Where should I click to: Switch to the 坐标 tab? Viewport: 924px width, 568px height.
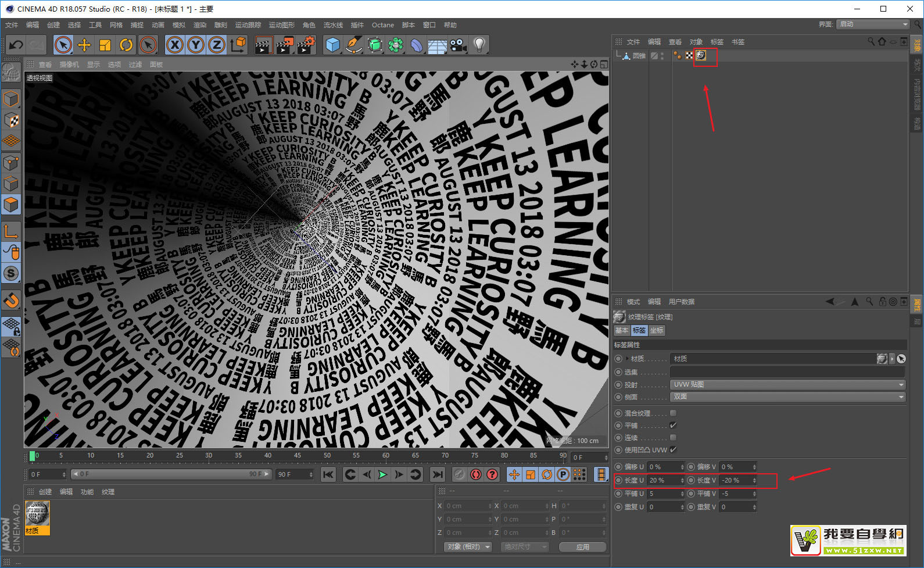click(657, 330)
